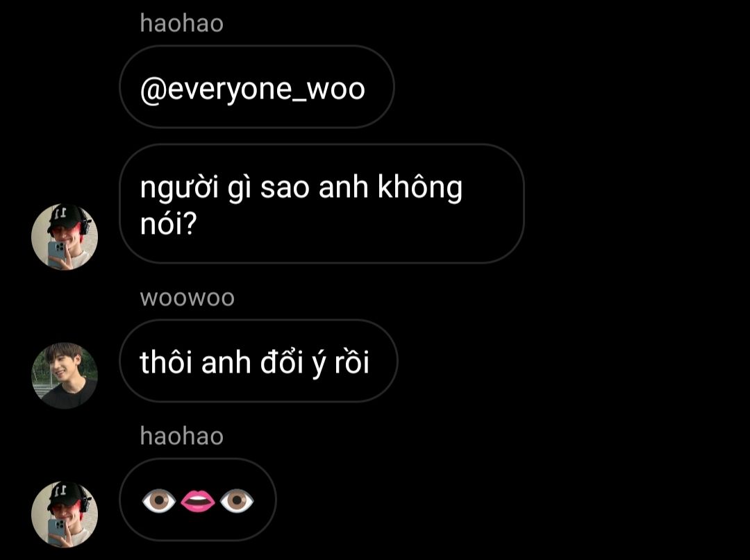This screenshot has height=560, width=750.
Task: Click the left eye emoji
Action: click(x=159, y=500)
